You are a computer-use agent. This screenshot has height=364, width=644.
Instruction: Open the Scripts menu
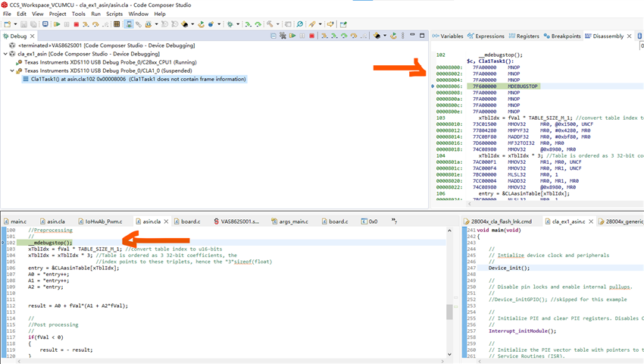(114, 14)
